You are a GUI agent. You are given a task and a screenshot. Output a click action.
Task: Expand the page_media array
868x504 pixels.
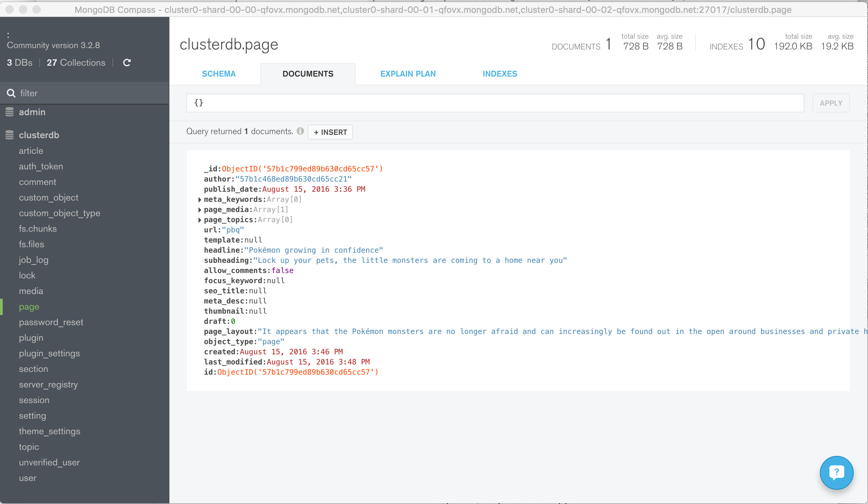(200, 210)
